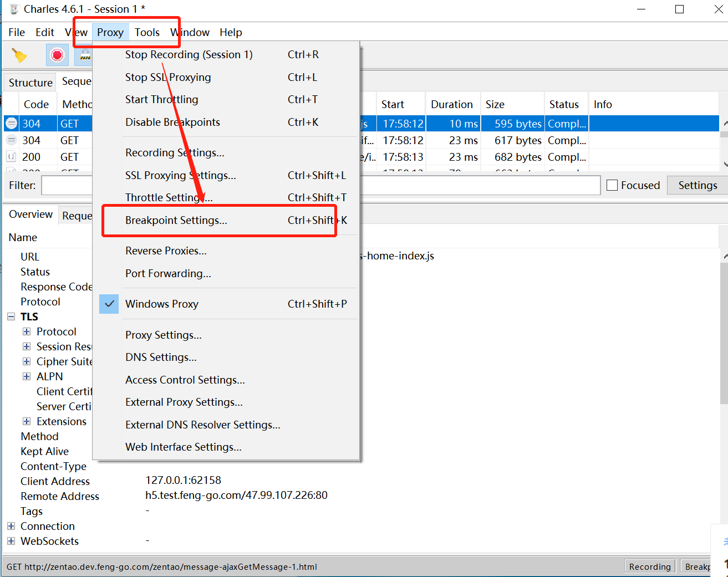Click the Response Code row
The height and width of the screenshot is (577, 728).
(360, 287)
